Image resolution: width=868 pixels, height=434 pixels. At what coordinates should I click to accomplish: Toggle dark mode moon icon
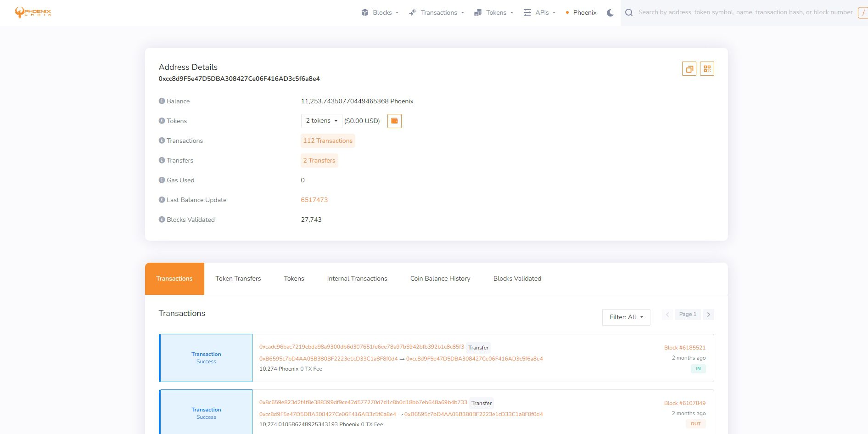610,13
